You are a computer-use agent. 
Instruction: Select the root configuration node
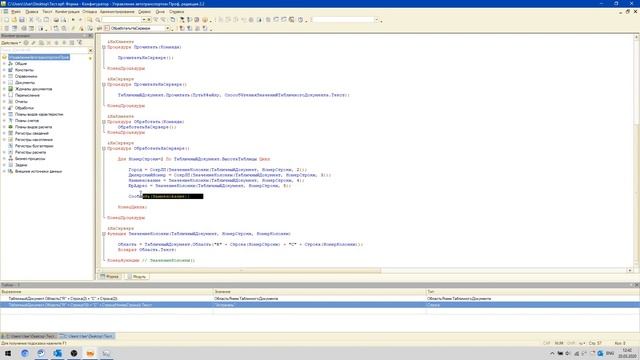coord(39,57)
